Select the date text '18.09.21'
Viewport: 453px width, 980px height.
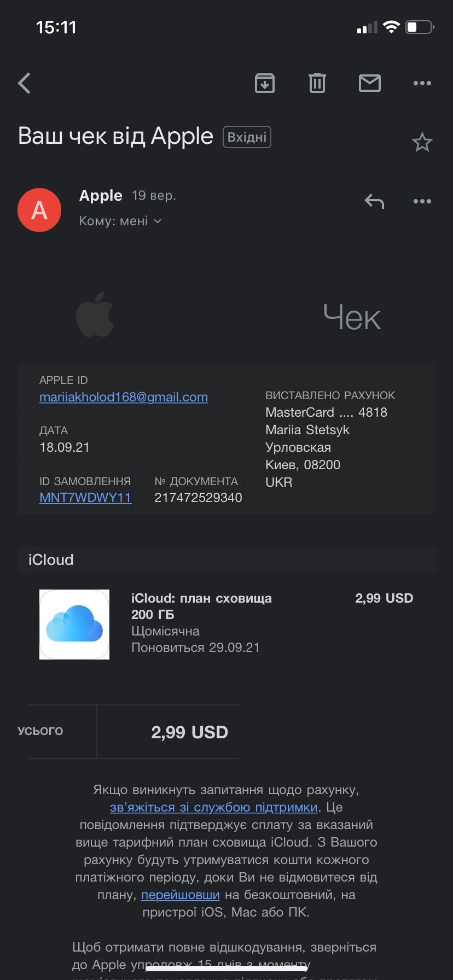pyautogui.click(x=65, y=447)
